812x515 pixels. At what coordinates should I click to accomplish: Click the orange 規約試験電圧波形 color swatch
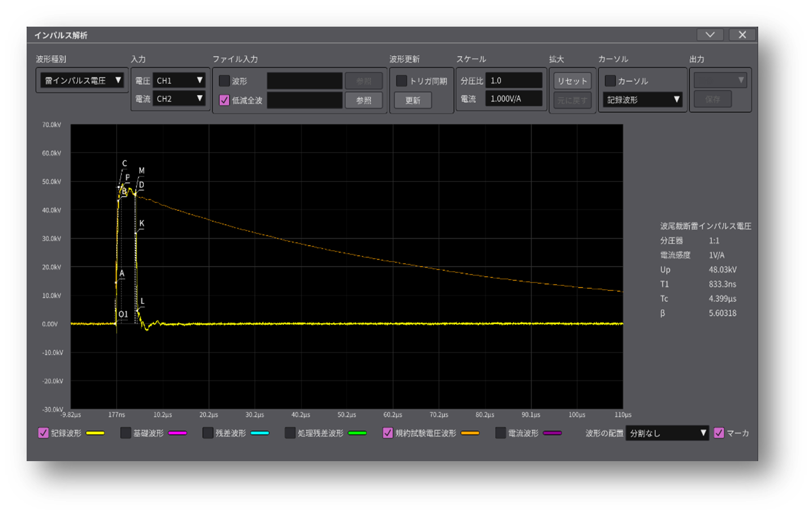point(470,433)
